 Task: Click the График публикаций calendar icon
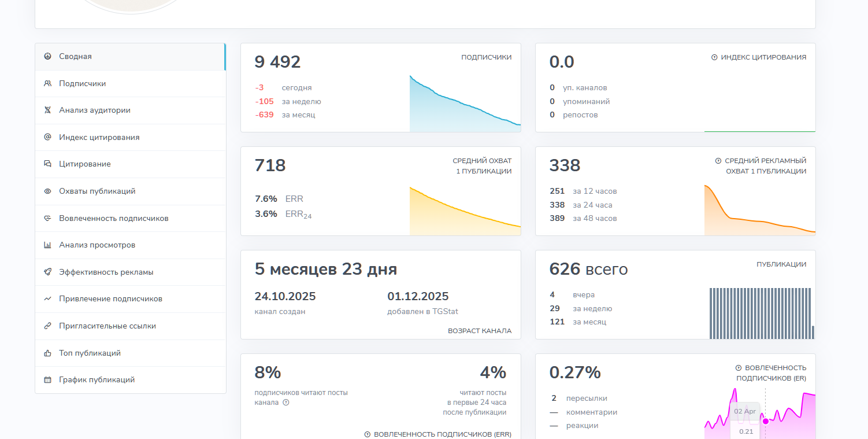[47, 380]
